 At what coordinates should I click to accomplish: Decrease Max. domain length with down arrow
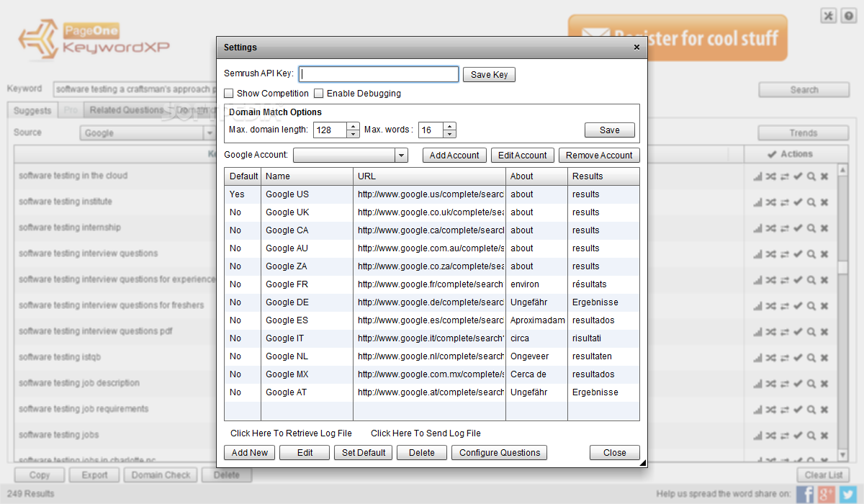coord(353,134)
